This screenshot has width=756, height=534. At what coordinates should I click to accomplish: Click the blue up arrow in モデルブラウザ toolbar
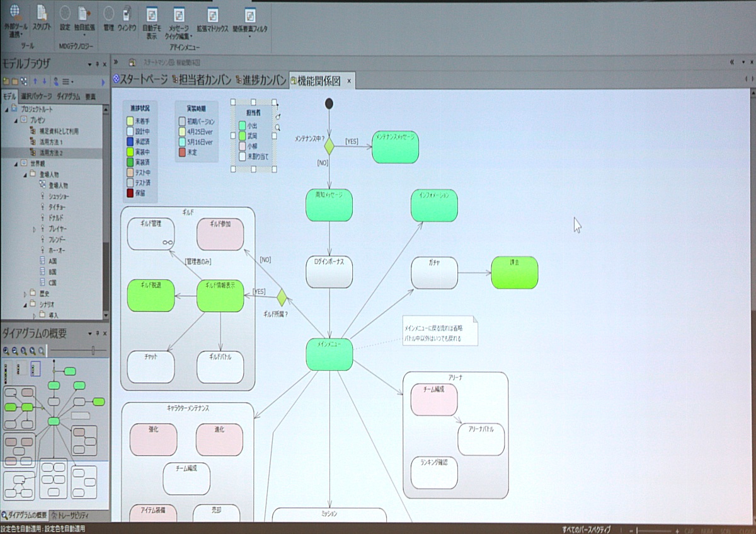pos(35,81)
